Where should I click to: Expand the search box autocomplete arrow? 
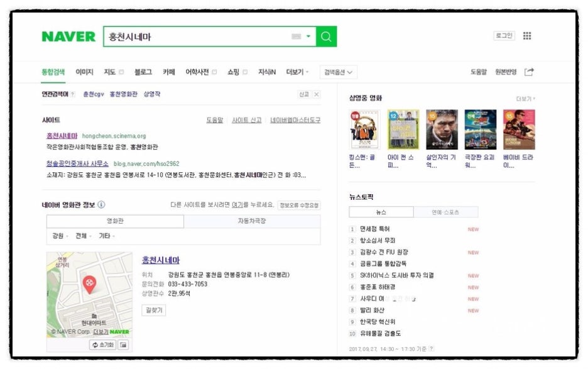tap(308, 36)
